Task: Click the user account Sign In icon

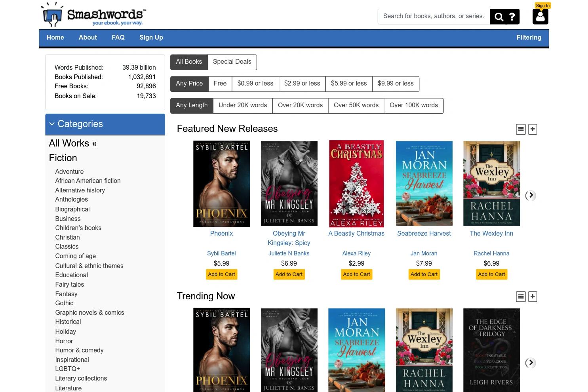Action: pyautogui.click(x=540, y=17)
